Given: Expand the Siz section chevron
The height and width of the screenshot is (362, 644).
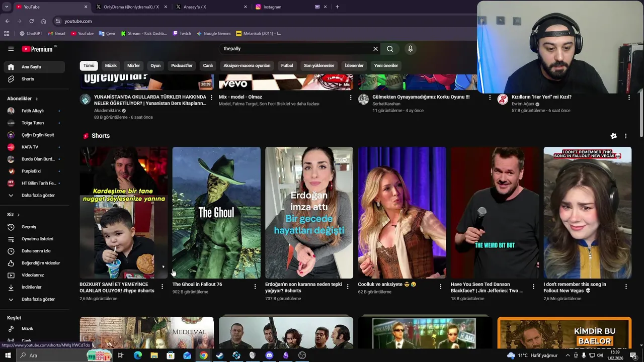Looking at the screenshot, I should pyautogui.click(x=19, y=215).
